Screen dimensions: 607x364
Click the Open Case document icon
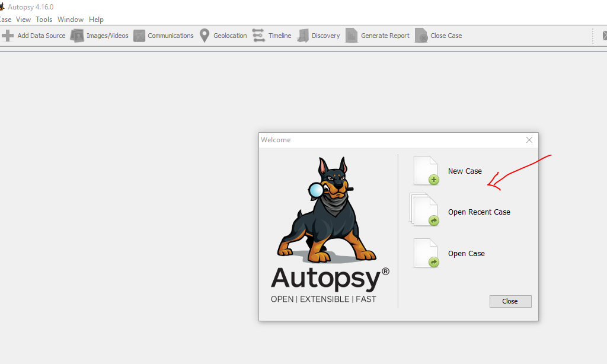point(426,253)
